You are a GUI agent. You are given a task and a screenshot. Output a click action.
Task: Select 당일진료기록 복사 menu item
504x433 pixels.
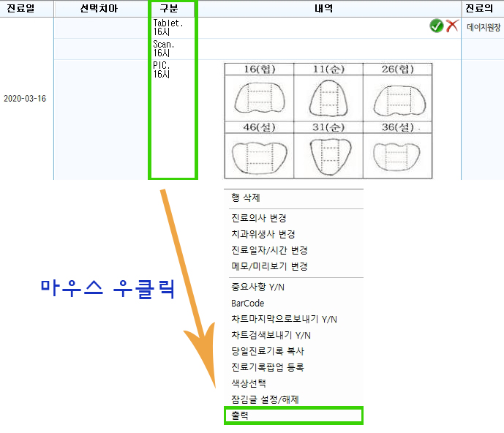(268, 351)
